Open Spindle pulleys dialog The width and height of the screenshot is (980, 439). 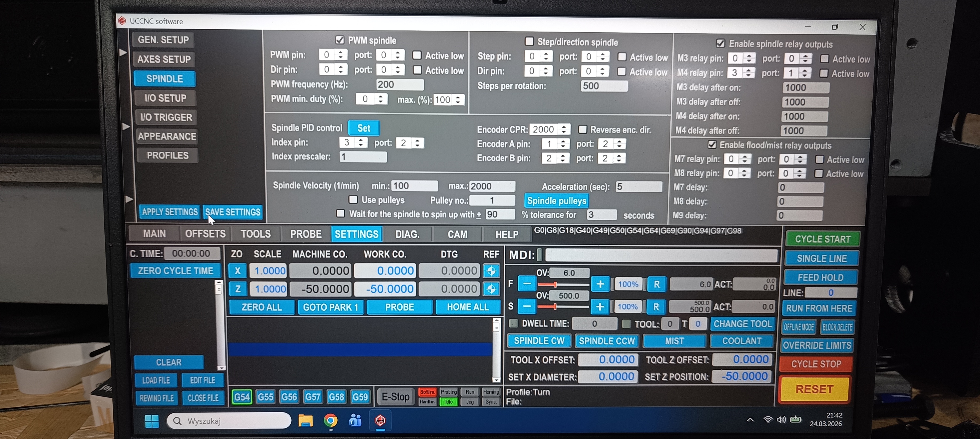(x=556, y=200)
